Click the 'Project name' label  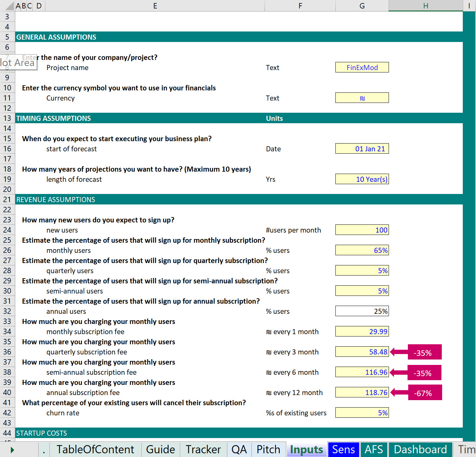(x=67, y=68)
